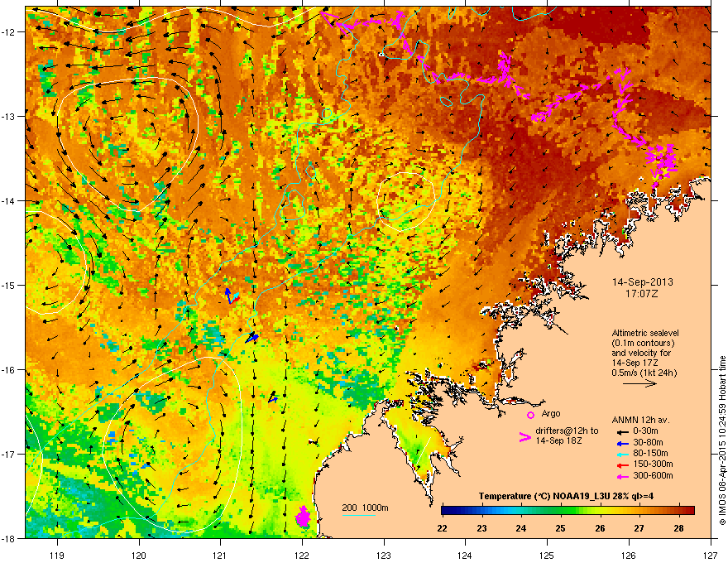
Task: Click longitude axis label '123'
Action: (384, 556)
